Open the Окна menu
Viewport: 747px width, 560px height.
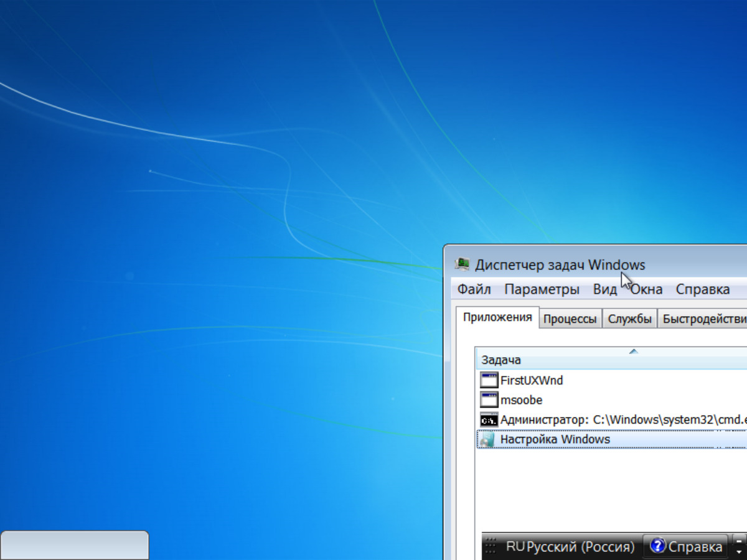click(647, 289)
